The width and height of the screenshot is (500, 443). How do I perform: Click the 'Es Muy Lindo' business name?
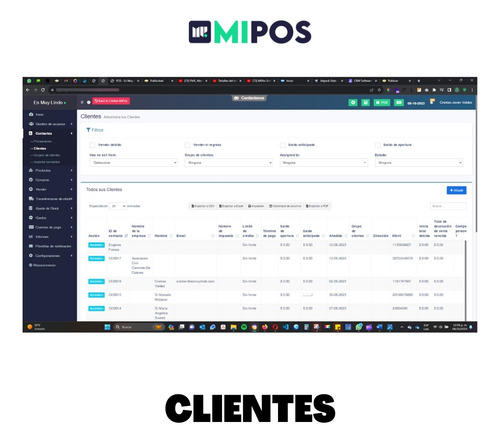click(48, 102)
